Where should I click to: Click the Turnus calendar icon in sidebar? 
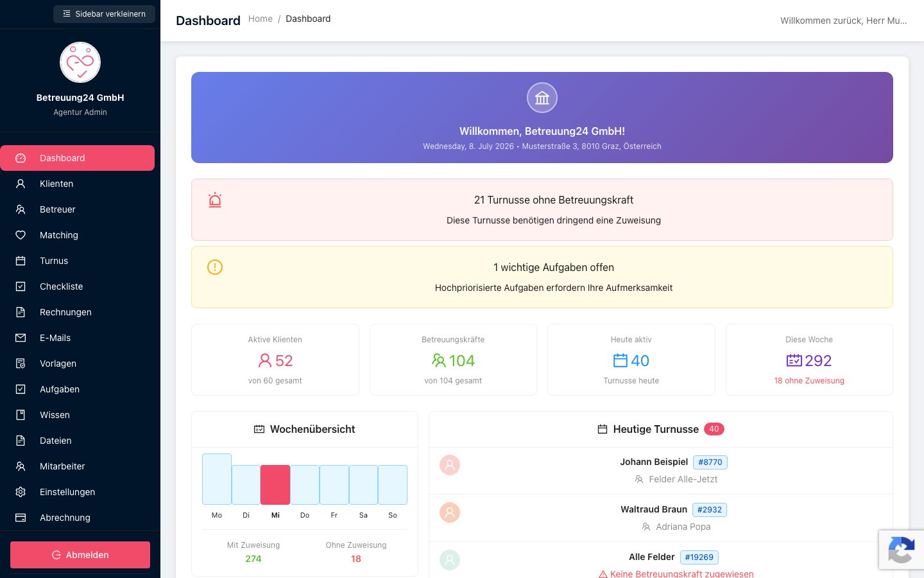pos(21,261)
